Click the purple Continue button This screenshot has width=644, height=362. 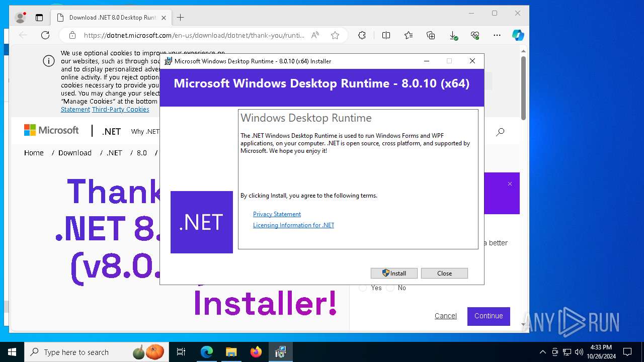click(489, 316)
